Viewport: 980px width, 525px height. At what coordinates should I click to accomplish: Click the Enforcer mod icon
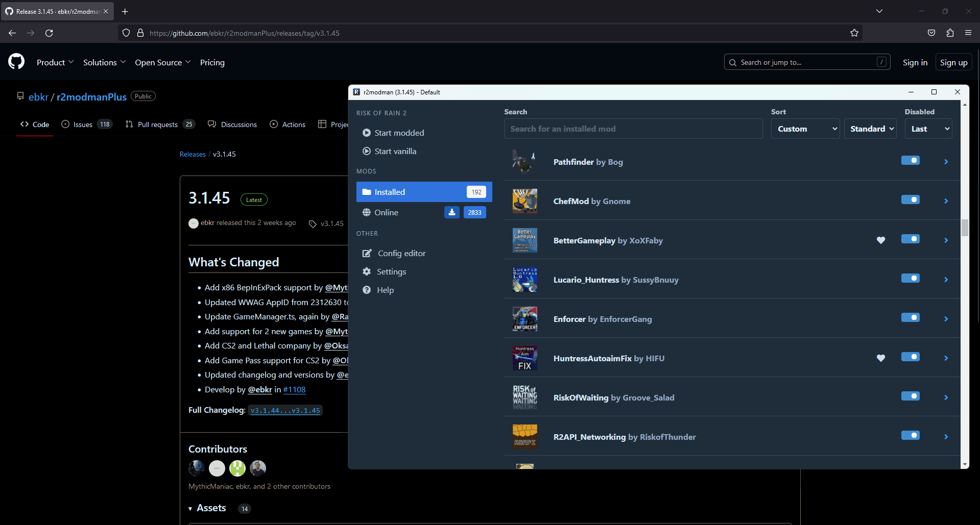[x=524, y=319]
